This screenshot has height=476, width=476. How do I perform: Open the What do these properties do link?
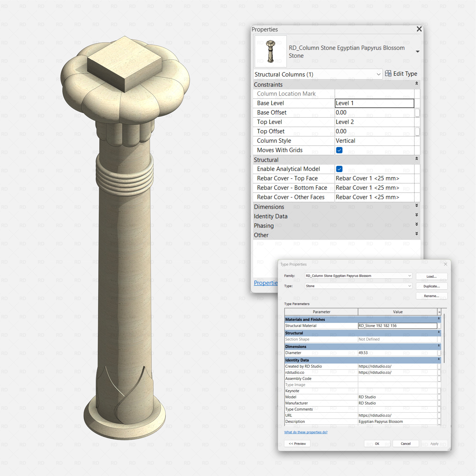click(x=306, y=432)
